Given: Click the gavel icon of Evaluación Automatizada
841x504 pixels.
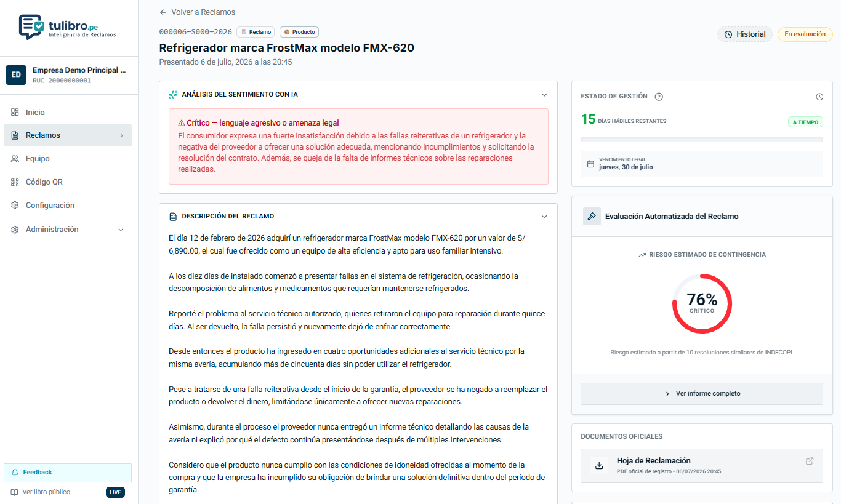Looking at the screenshot, I should click(592, 216).
